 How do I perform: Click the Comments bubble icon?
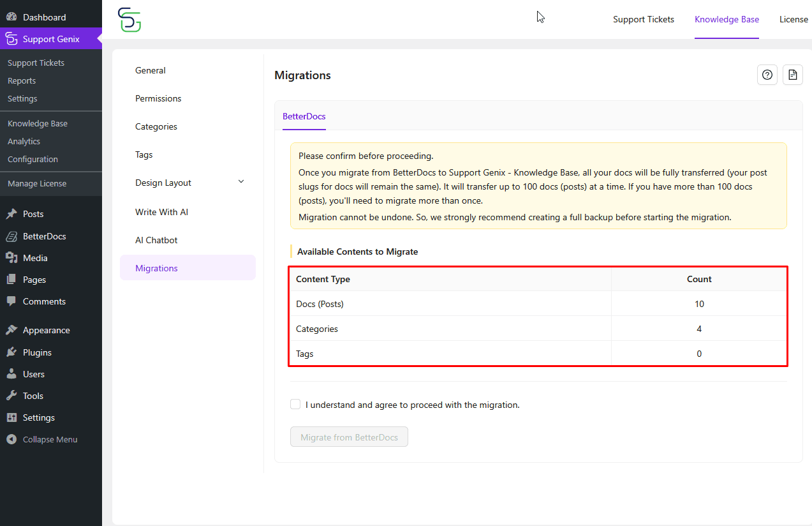pyautogui.click(x=11, y=301)
